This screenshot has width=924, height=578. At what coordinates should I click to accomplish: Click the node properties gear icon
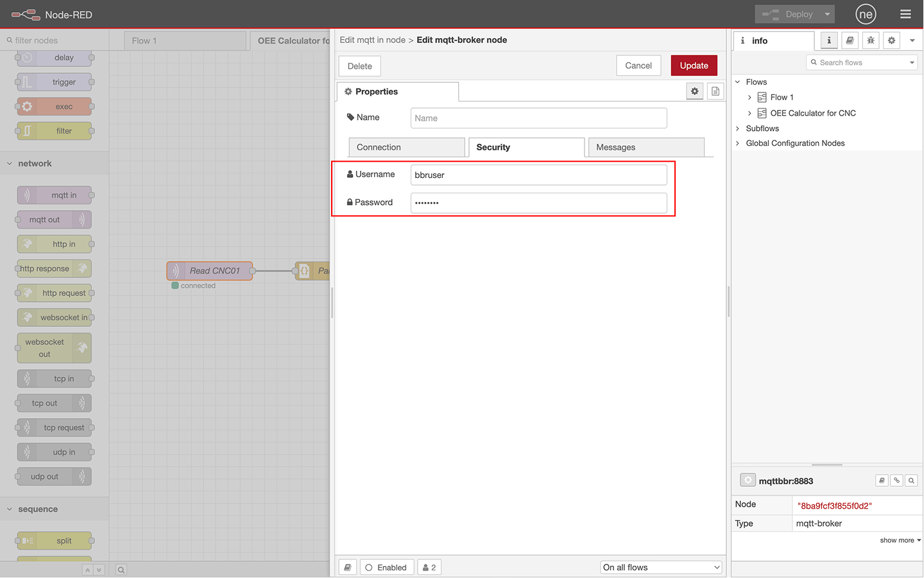(694, 91)
